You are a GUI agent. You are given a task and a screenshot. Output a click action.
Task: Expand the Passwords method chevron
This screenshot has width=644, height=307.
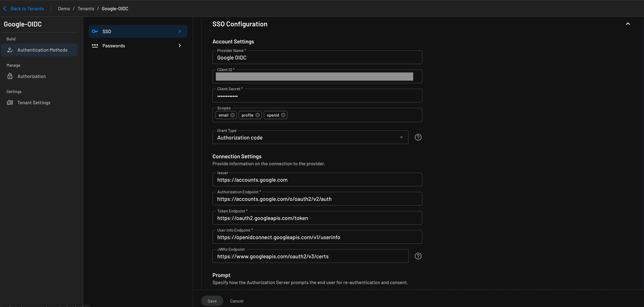[180, 45]
